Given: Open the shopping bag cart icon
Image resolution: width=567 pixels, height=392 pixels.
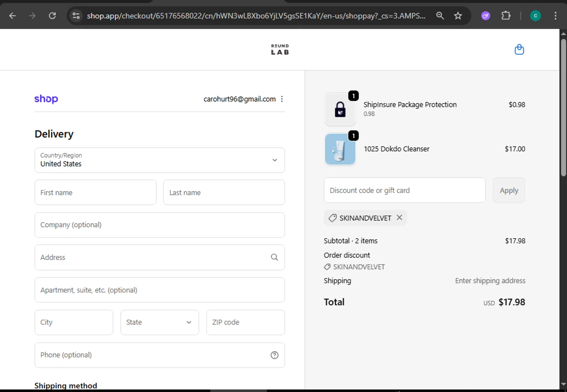Looking at the screenshot, I should 519,49.
